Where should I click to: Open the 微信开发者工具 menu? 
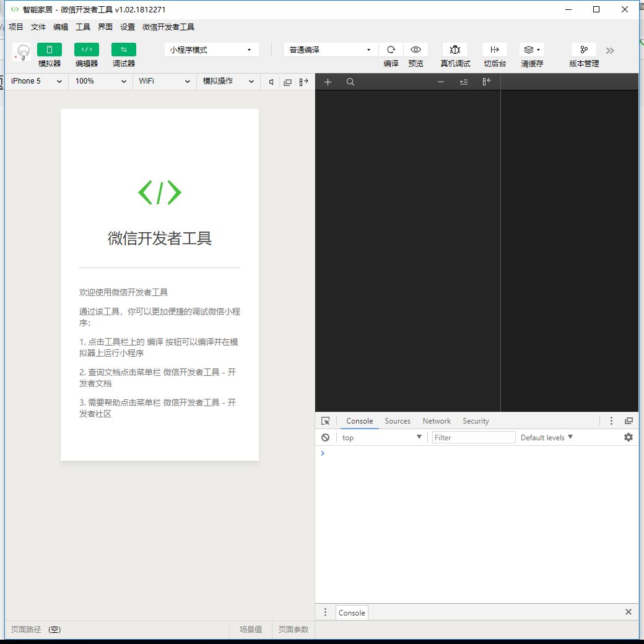168,27
